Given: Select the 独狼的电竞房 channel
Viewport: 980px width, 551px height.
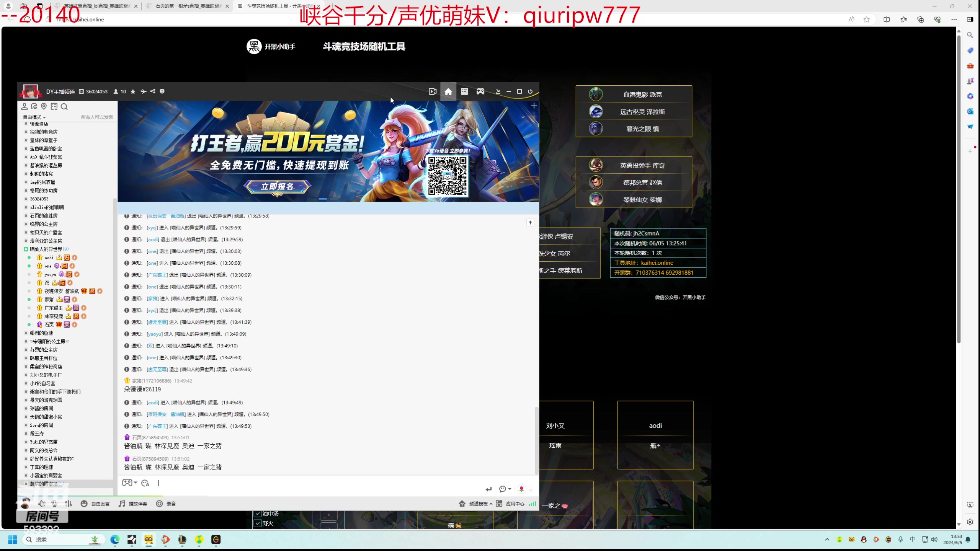Looking at the screenshot, I should click(44, 132).
